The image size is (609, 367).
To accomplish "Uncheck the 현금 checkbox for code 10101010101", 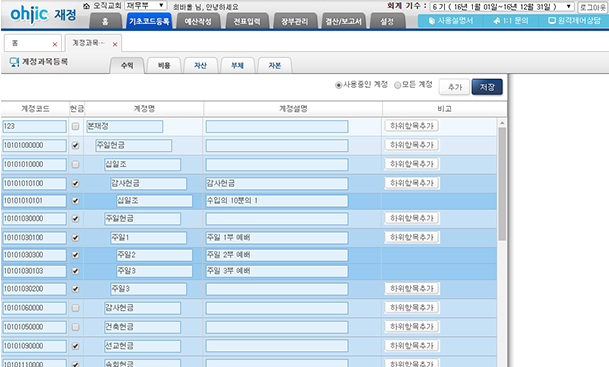I will pyautogui.click(x=75, y=201).
